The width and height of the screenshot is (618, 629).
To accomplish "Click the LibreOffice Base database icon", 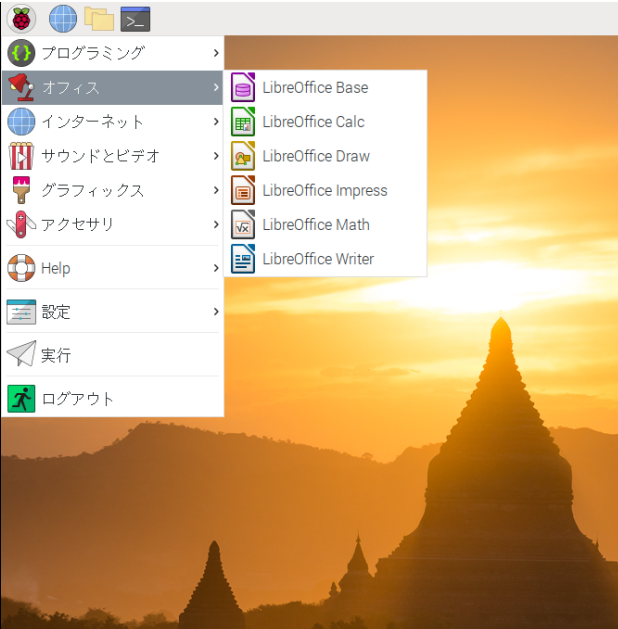I will (x=243, y=87).
